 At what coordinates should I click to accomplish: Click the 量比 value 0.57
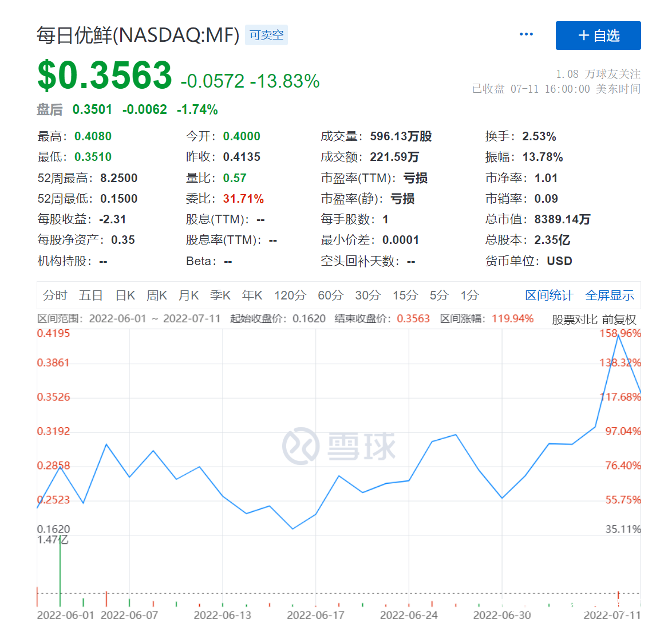(x=235, y=178)
